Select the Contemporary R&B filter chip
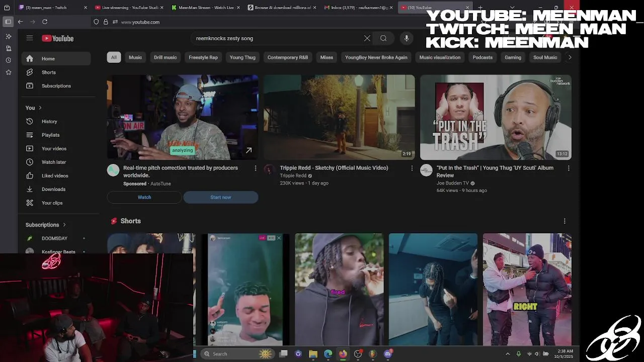644x362 pixels. pos(288,57)
